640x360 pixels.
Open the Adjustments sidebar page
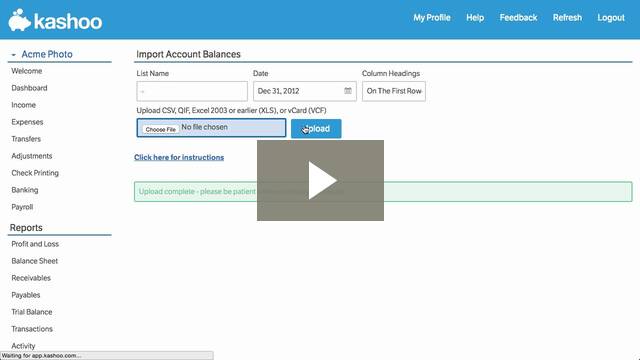[32, 156]
